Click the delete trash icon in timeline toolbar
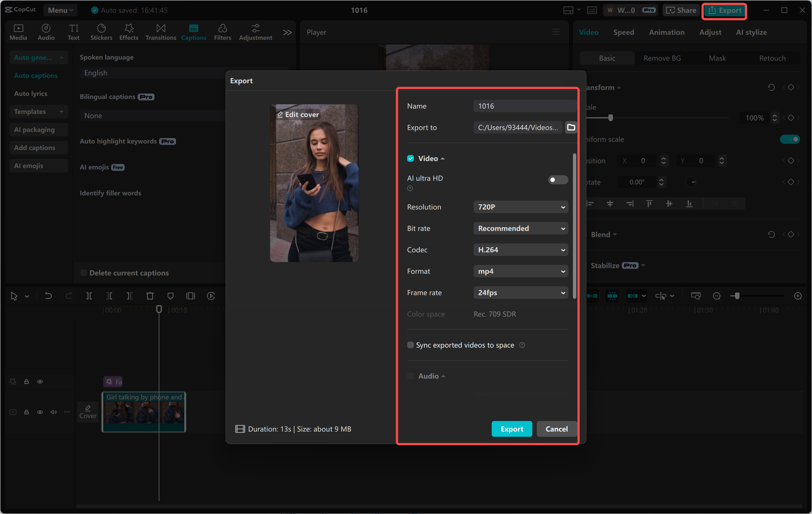Viewport: 812px width, 514px height. 150,296
